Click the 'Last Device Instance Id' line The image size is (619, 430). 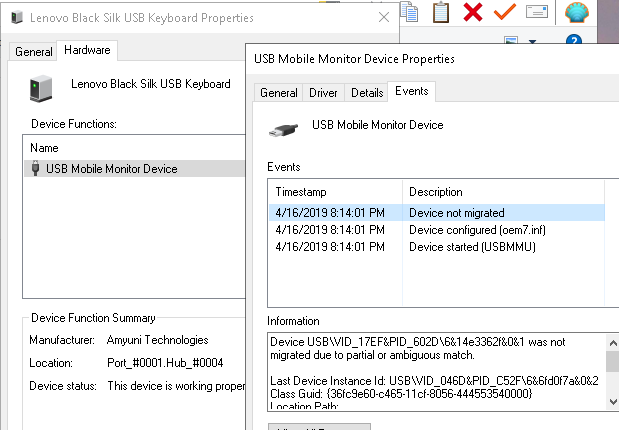click(434, 381)
